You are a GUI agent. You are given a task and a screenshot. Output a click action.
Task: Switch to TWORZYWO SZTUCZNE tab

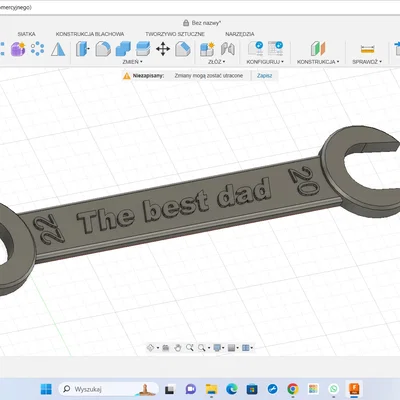click(175, 34)
